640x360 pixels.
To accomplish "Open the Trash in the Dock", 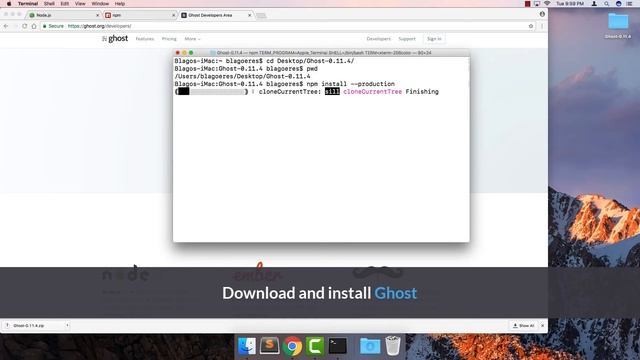I will click(393, 346).
